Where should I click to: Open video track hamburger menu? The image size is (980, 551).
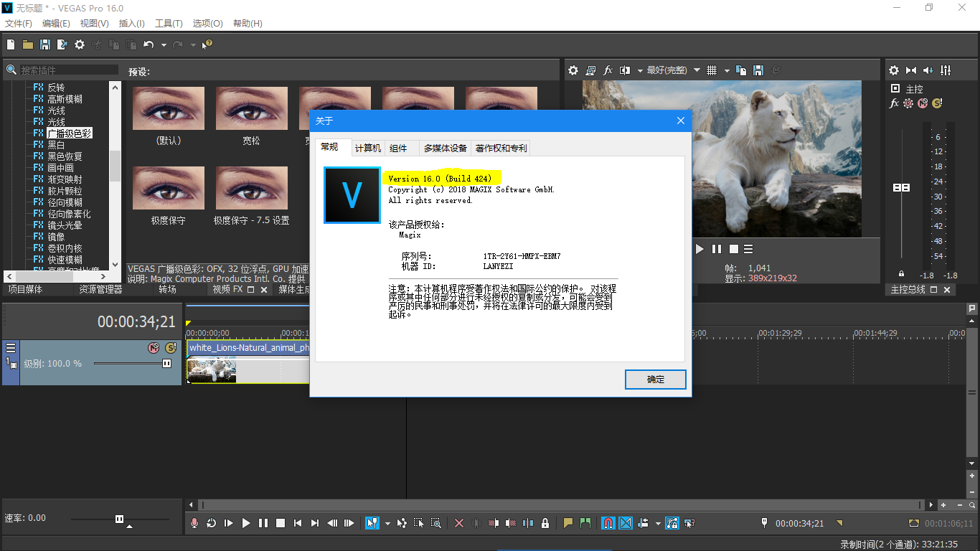point(11,348)
